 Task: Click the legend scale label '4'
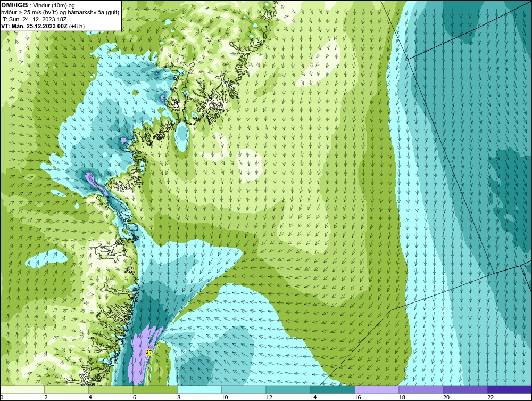90,397
